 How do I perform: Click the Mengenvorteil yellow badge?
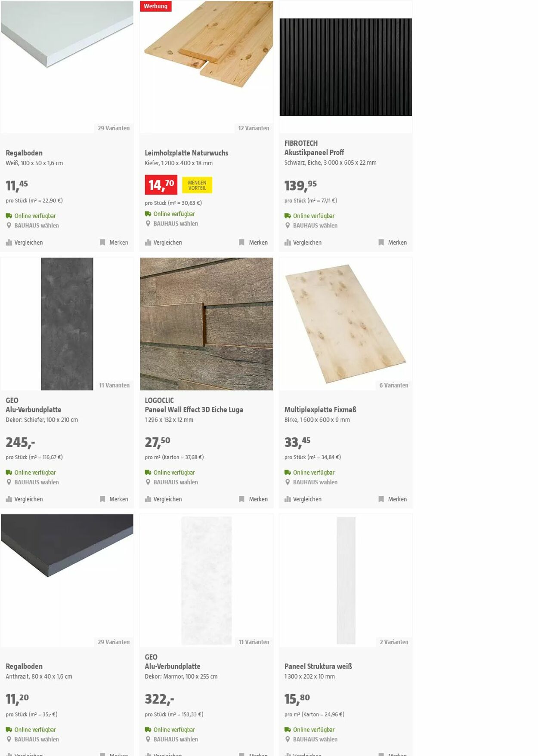197,185
